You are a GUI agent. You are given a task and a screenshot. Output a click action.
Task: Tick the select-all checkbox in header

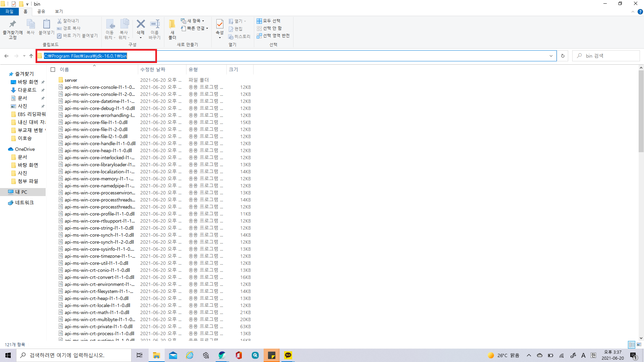tap(53, 70)
